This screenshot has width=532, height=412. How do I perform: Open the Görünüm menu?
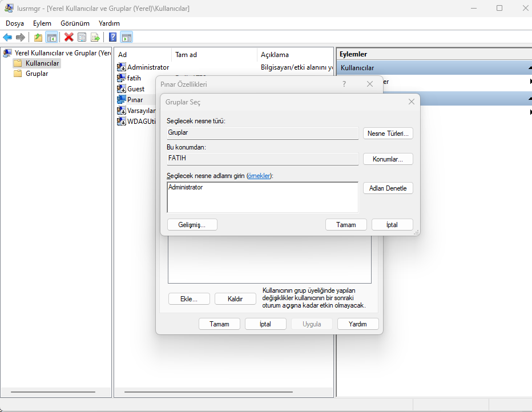[75, 23]
